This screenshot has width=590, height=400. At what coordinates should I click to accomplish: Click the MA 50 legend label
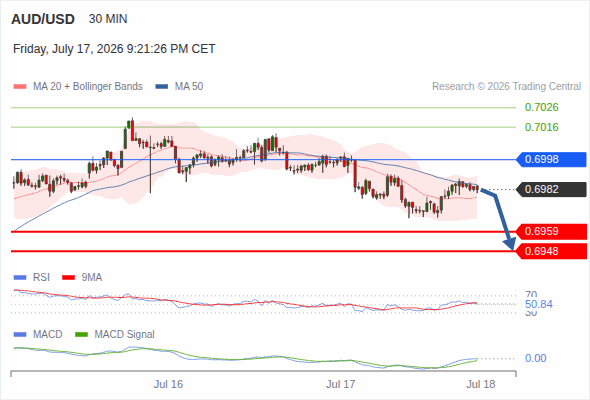tap(189, 87)
